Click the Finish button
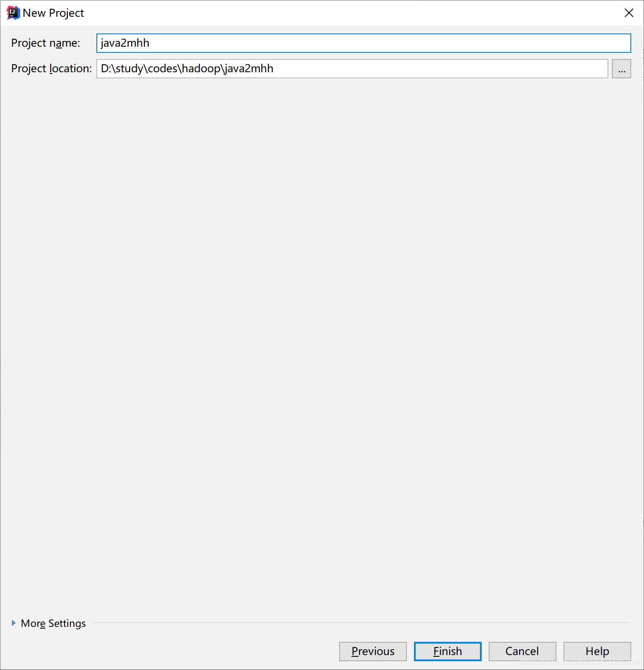The width and height of the screenshot is (644, 670). tap(447, 651)
